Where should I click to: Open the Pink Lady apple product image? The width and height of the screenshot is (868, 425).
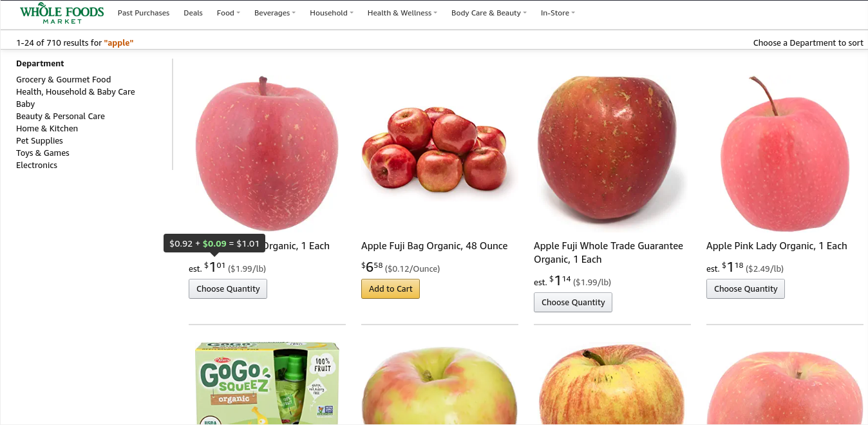[785, 154]
